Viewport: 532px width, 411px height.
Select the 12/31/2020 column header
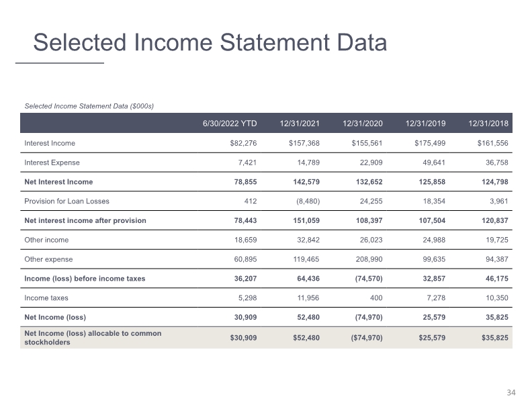[x=362, y=124]
